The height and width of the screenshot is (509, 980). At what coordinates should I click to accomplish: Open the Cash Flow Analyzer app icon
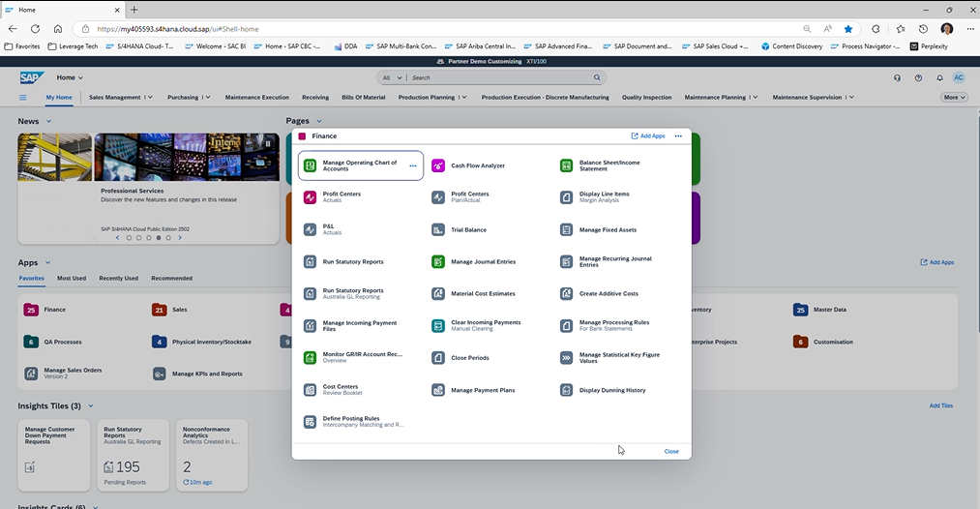coord(438,165)
